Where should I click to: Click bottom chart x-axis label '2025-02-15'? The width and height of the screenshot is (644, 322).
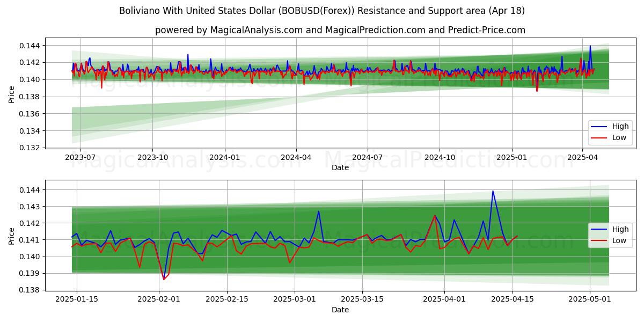click(227, 299)
